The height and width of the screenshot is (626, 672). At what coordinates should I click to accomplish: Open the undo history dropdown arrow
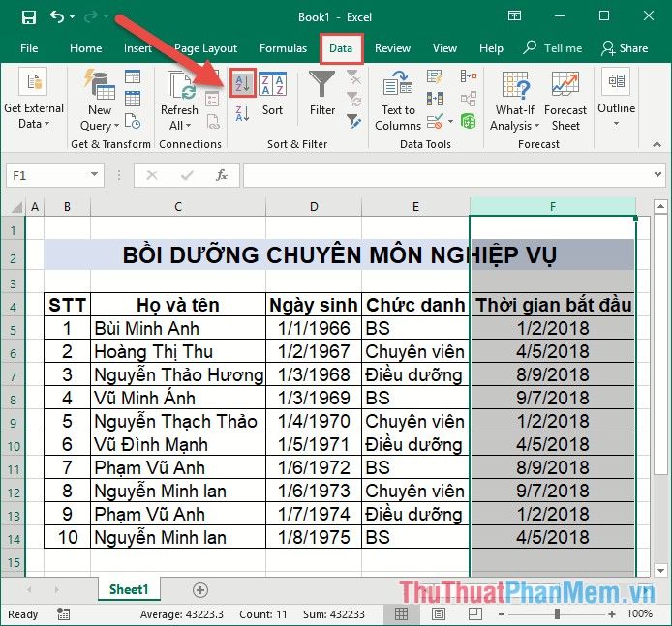point(72,17)
